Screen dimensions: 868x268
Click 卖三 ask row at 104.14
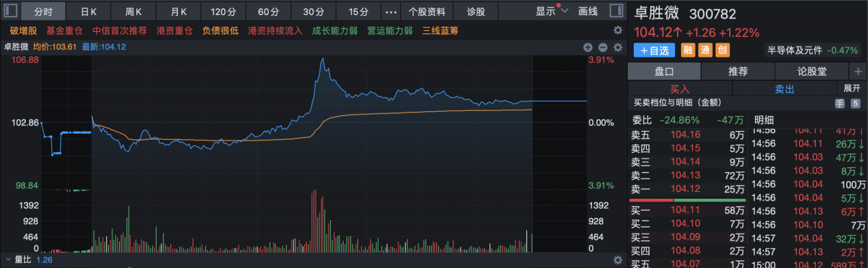click(687, 162)
